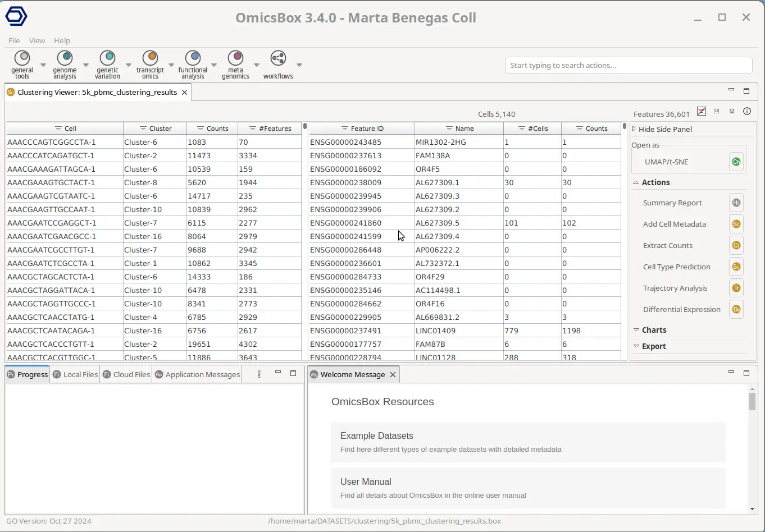Expand functional analysis dropdown arrow
This screenshot has width=765, height=532.
[213, 65]
